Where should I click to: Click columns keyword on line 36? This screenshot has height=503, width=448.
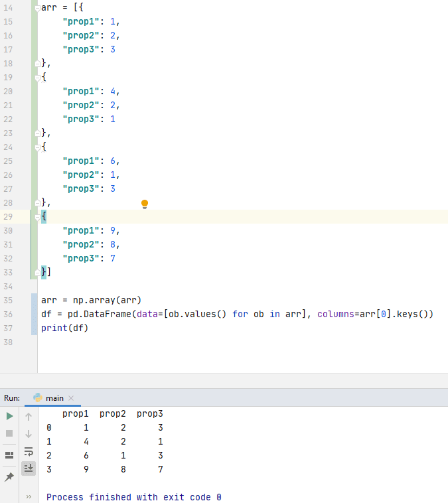click(x=336, y=314)
